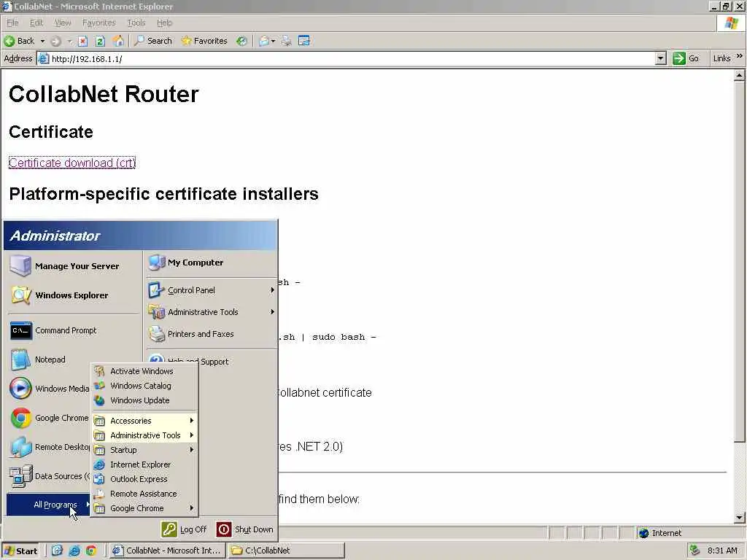Select Windows Update in All Programs
Image resolution: width=747 pixels, height=560 pixels.
coord(144,400)
